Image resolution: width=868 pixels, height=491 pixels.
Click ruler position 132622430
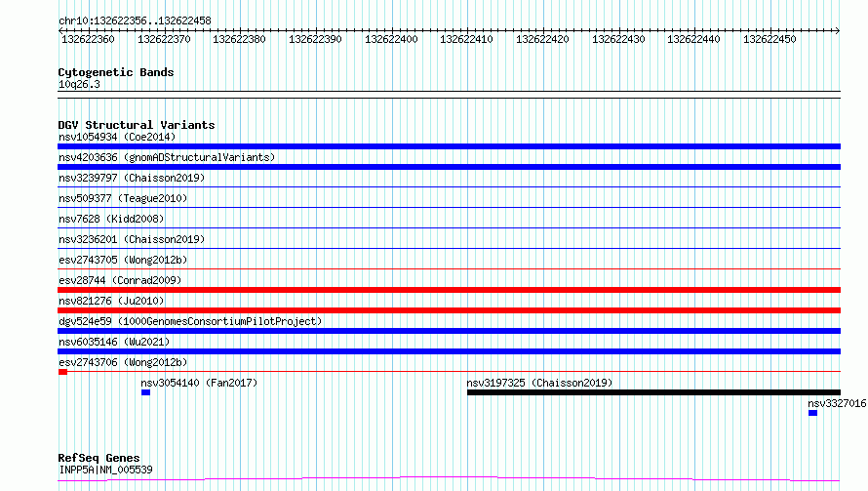pos(618,39)
